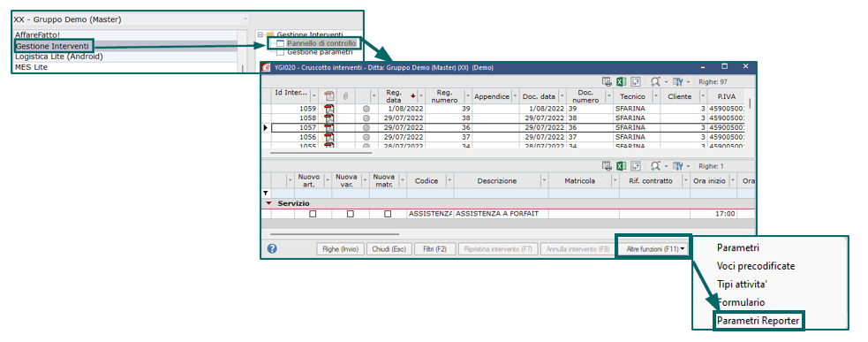
Task: Select Parametri Reporter menu entry
Action: coord(758,321)
